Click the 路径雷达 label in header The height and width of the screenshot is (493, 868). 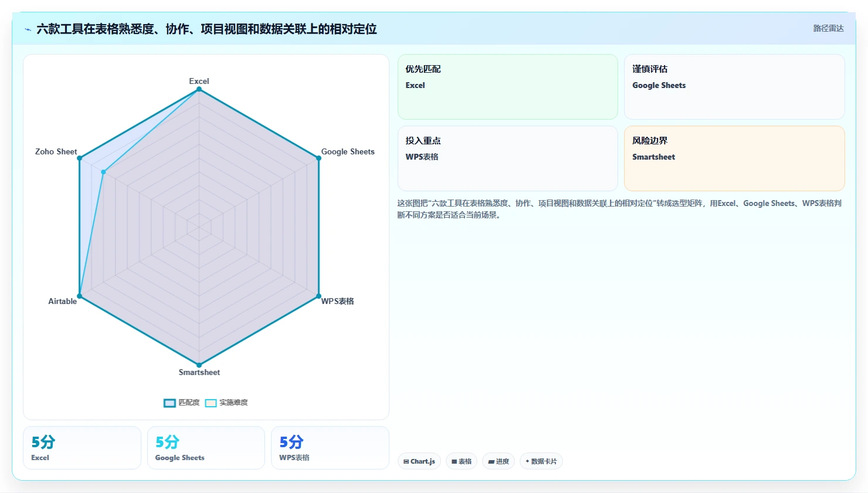coord(828,28)
